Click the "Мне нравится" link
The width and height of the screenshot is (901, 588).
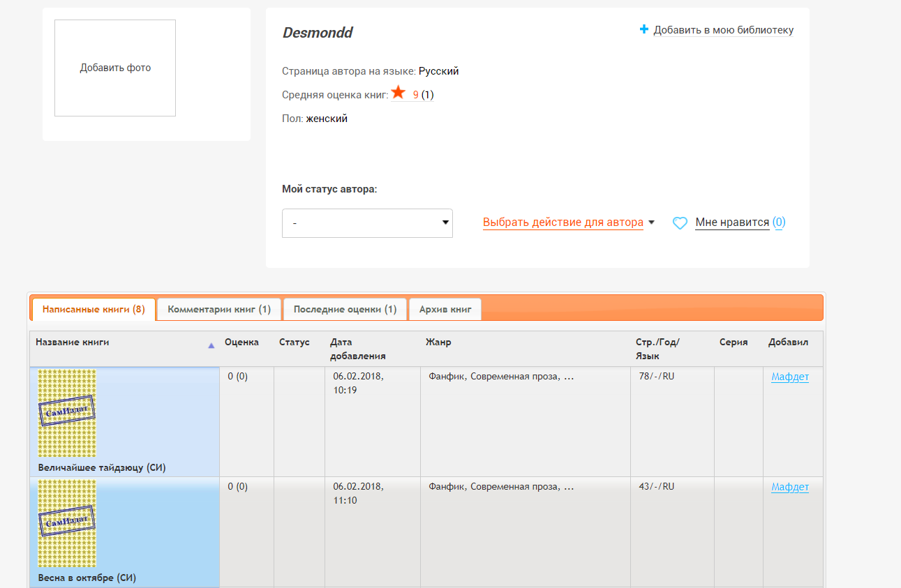[x=732, y=223]
